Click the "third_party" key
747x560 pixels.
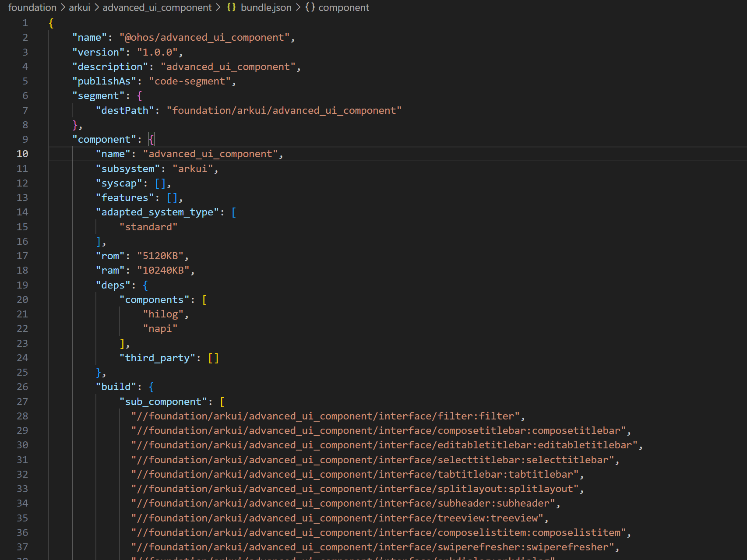coord(157,358)
